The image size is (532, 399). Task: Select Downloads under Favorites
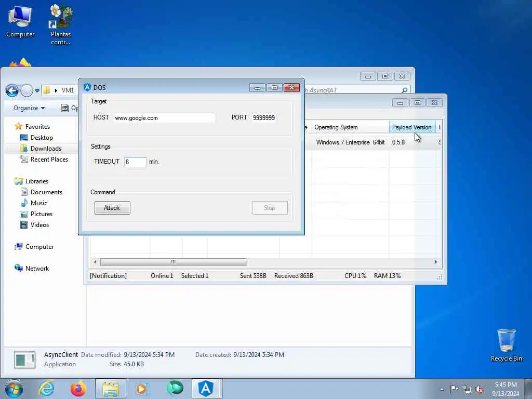pos(46,148)
